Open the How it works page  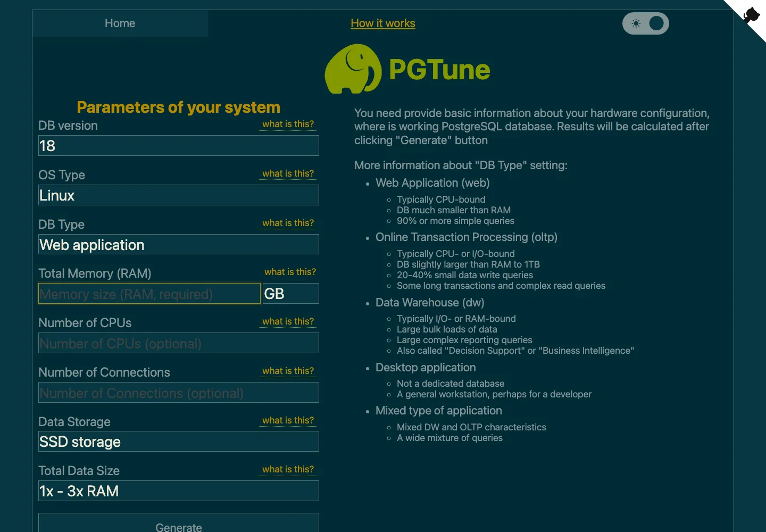383,23
